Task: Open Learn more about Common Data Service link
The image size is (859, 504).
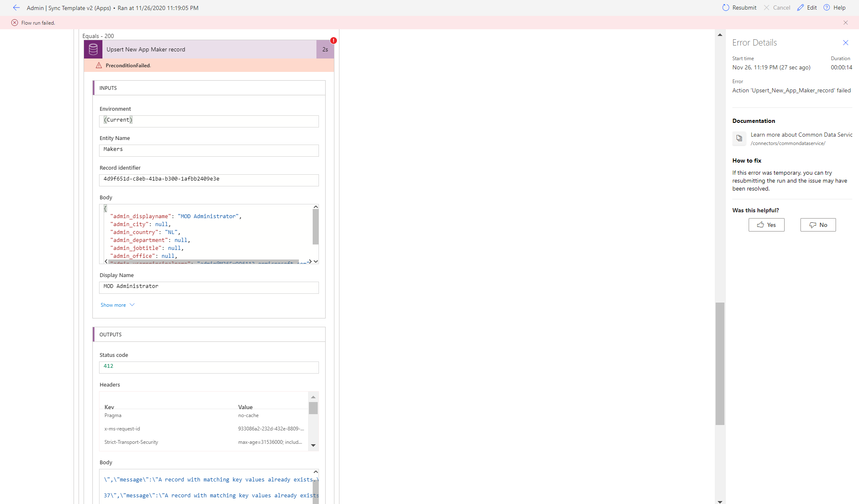Action: pyautogui.click(x=801, y=135)
